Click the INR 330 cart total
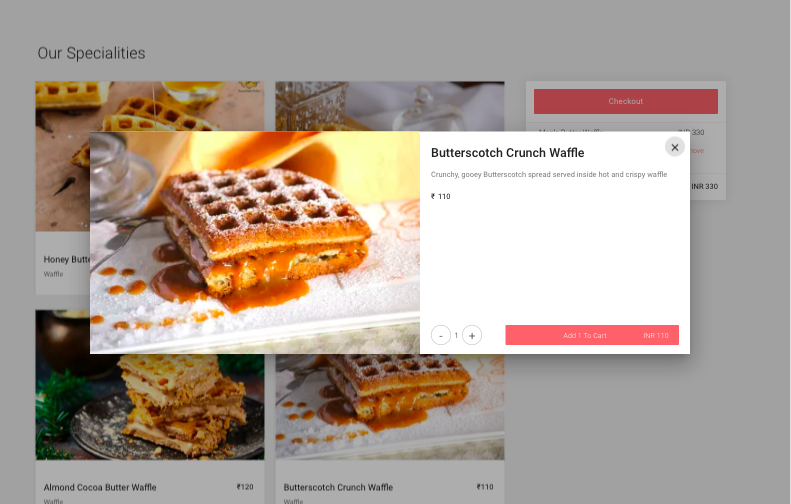791x504 pixels. point(705,187)
